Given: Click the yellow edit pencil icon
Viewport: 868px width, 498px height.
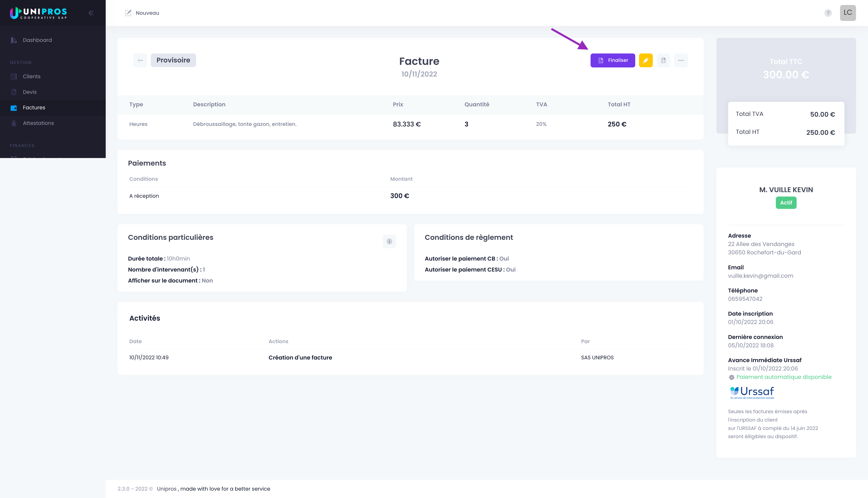Looking at the screenshot, I should pyautogui.click(x=645, y=60).
